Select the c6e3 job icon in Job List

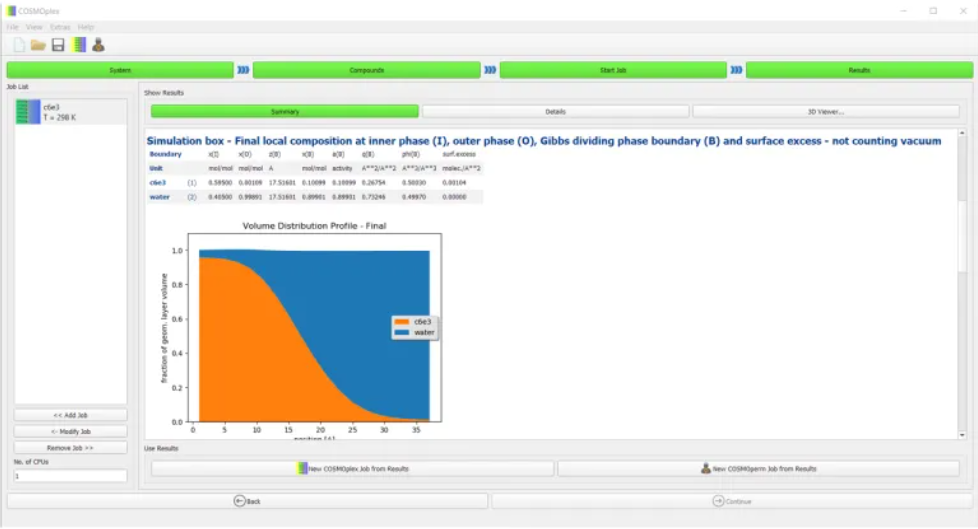[24, 112]
